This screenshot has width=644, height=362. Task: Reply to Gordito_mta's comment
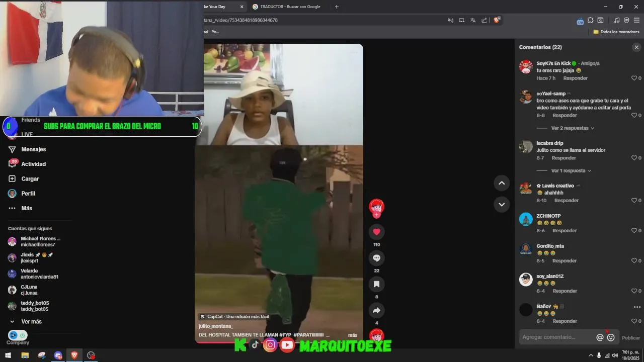[x=565, y=260]
